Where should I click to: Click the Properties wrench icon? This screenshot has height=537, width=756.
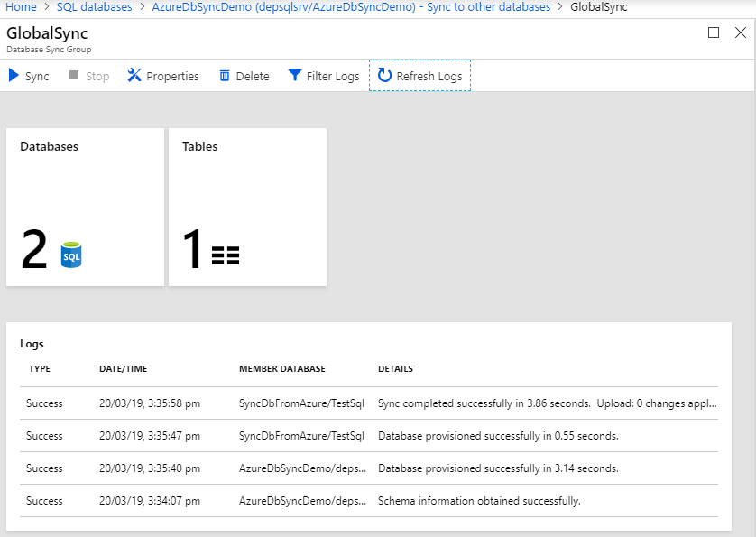coord(134,75)
